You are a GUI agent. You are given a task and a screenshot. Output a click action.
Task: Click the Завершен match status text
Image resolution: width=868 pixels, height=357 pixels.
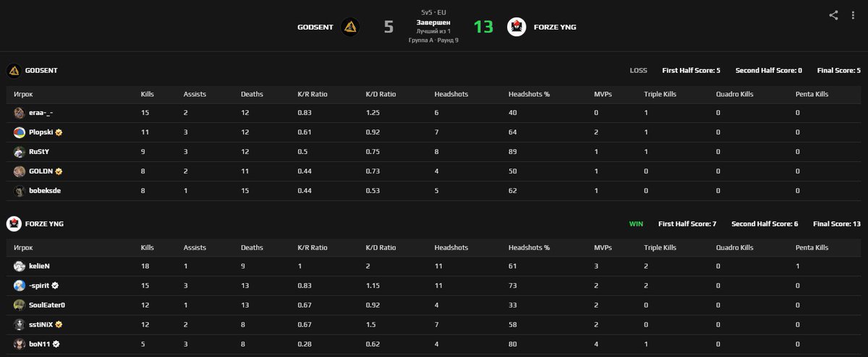433,22
